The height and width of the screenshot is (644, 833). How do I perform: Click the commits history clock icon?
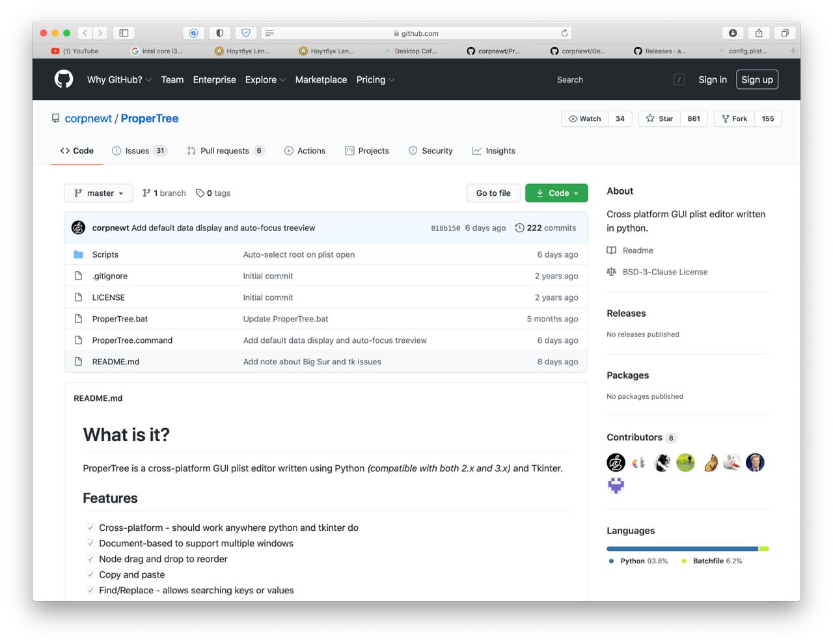(x=519, y=228)
